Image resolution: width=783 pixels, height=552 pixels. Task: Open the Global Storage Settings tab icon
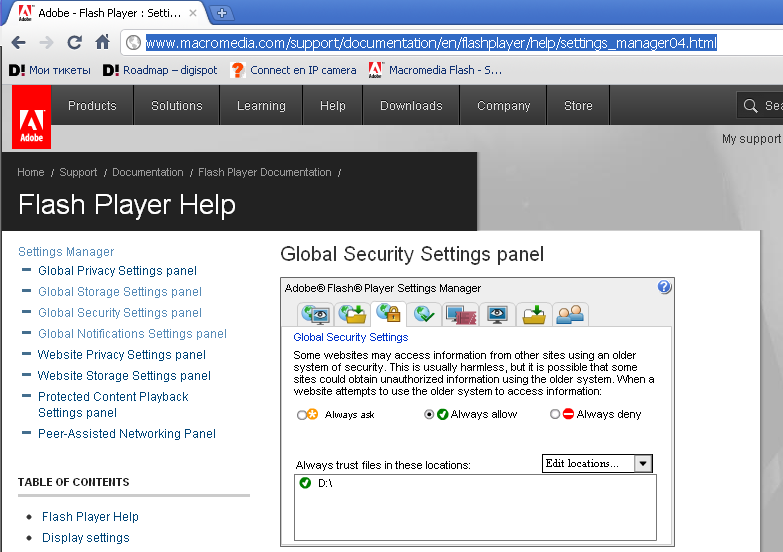[352, 315]
